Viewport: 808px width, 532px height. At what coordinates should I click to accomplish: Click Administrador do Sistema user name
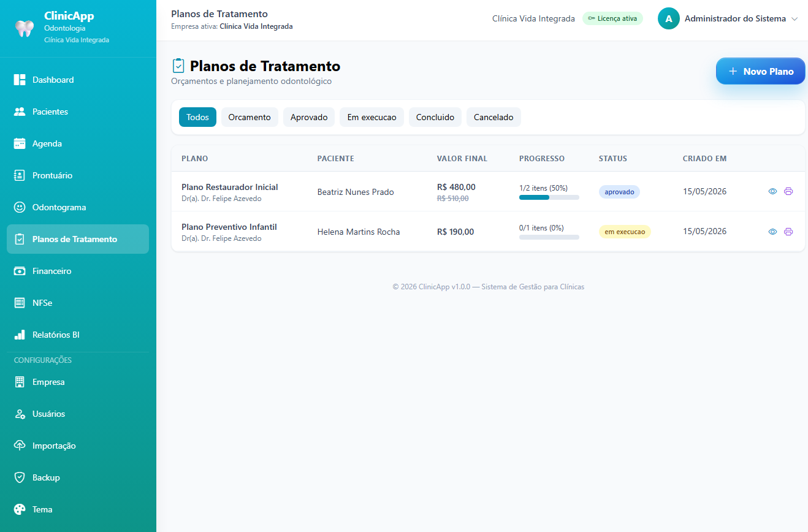click(735, 18)
